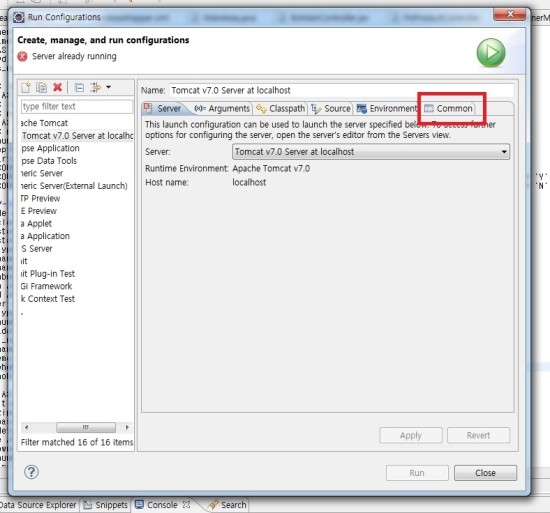Click the left arrow of horizontal scrollbar

click(26, 427)
